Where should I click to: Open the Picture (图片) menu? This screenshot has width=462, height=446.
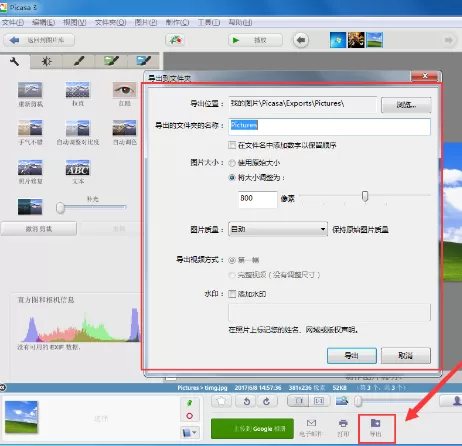click(146, 22)
